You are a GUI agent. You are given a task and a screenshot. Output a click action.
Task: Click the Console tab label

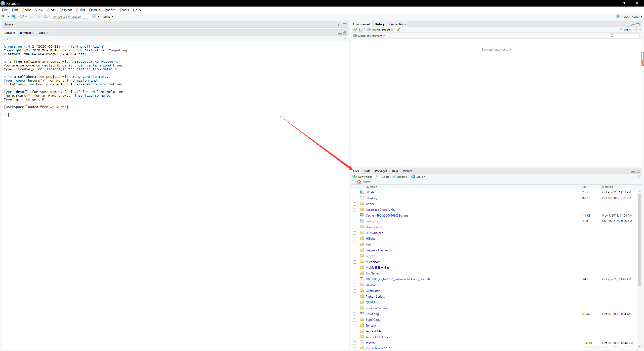click(x=10, y=32)
